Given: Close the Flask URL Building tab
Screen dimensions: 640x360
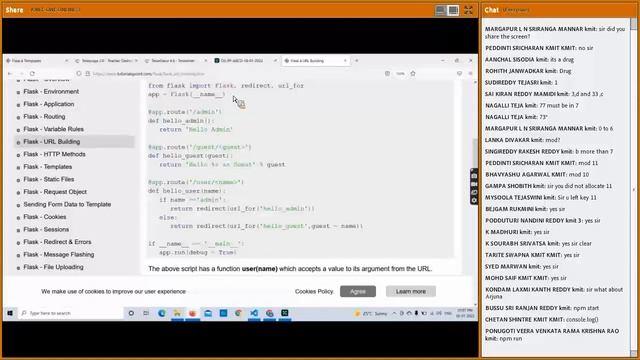Looking at the screenshot, I should click(345, 60).
